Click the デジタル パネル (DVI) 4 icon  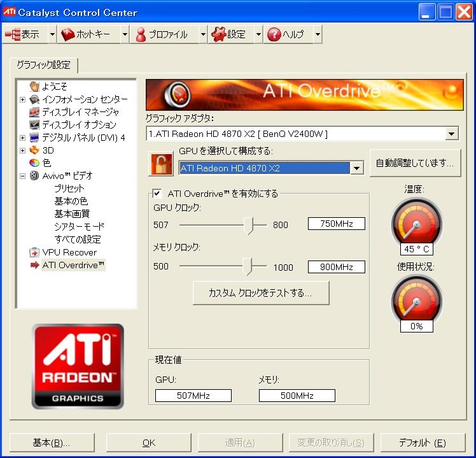tap(34, 138)
